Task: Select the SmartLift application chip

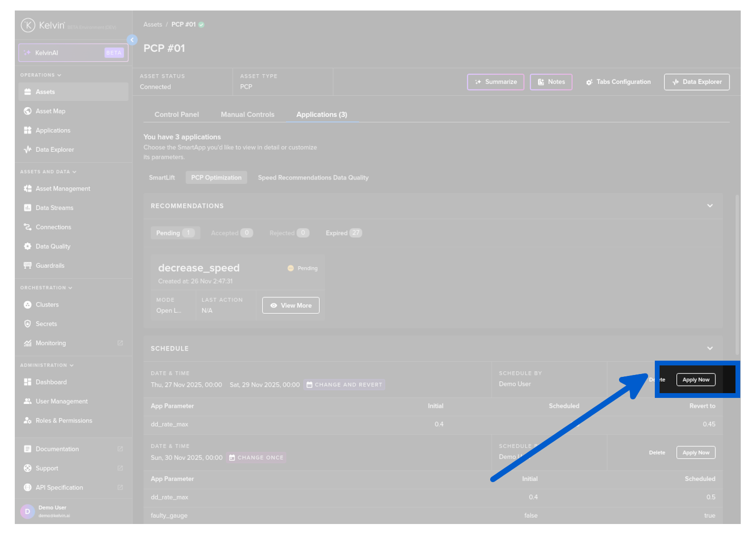Action: tap(162, 178)
